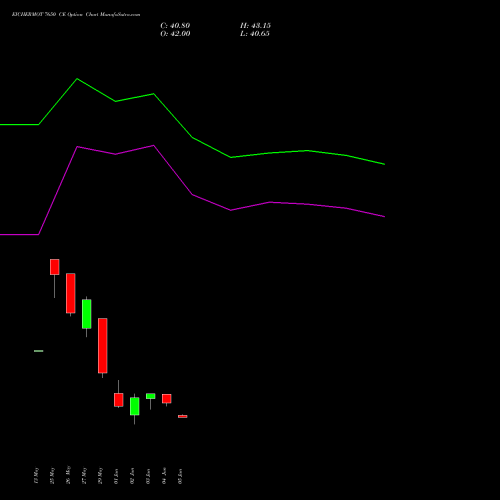Select the green candle for 02 Jun

(135, 406)
